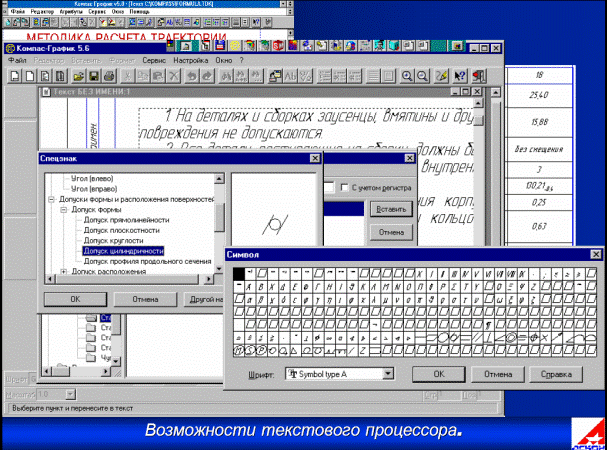Click the red SP icon in shortcut bar
This screenshot has height=450, width=607.
[x=278, y=46]
